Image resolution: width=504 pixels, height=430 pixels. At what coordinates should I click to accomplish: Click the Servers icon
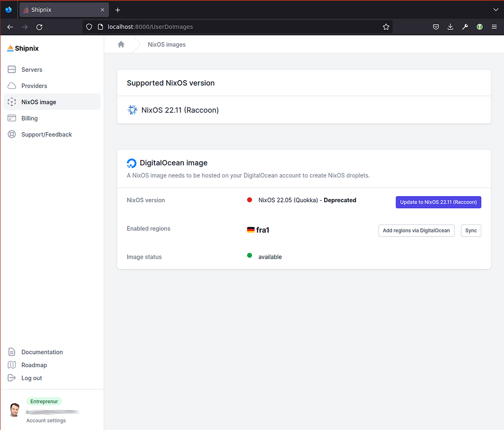pyautogui.click(x=12, y=70)
